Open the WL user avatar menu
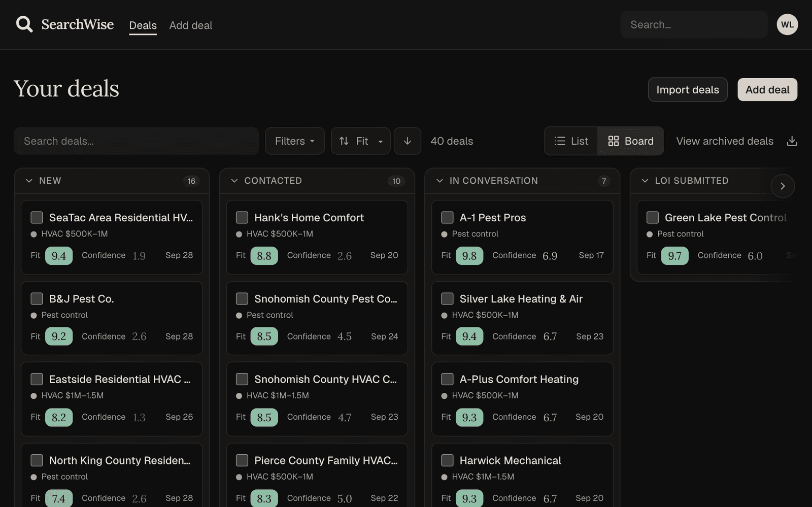Viewport: 812px width, 507px height. coord(787,24)
